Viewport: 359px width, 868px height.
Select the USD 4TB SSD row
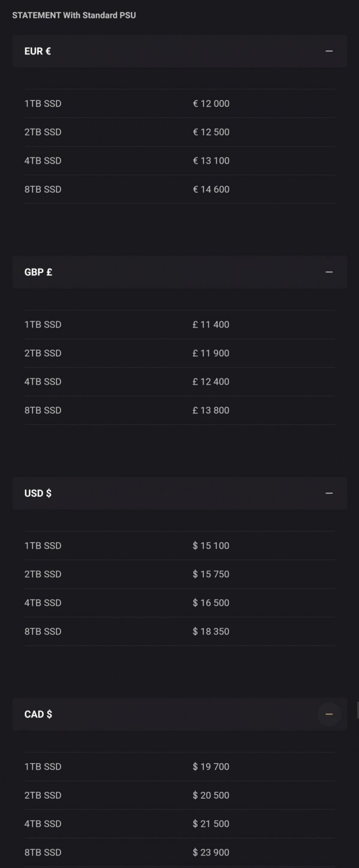[x=180, y=603]
